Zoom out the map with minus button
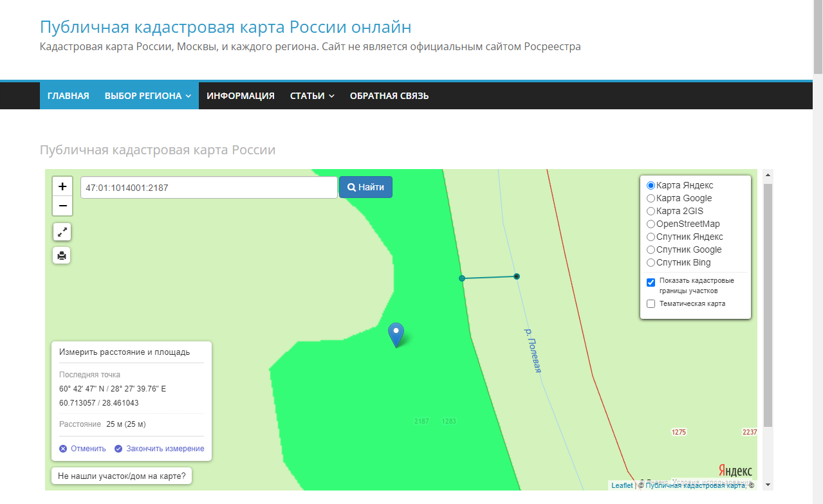The image size is (823, 504). [x=62, y=206]
